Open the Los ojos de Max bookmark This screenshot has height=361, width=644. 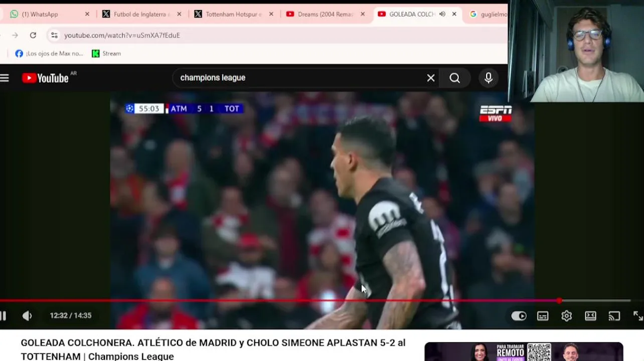point(49,54)
